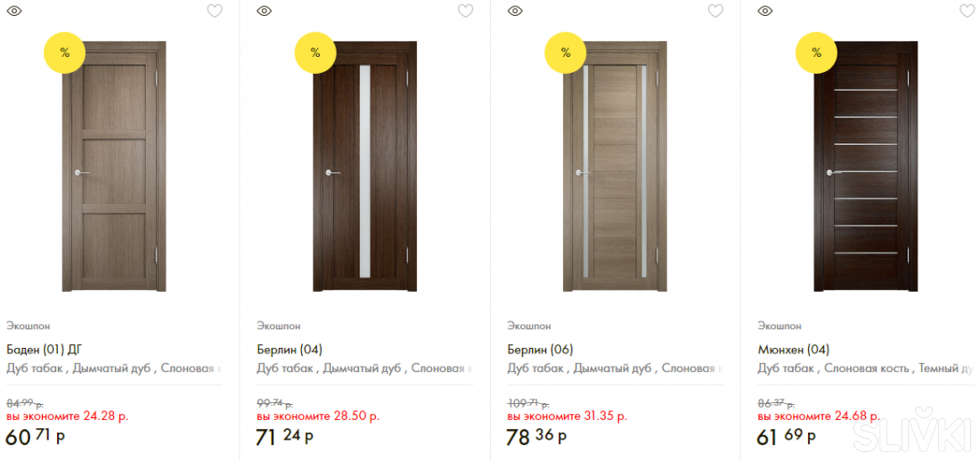The height and width of the screenshot is (461, 980).
Task: Add Баден (01) ДГ to favorites heart
Action: coord(215,11)
